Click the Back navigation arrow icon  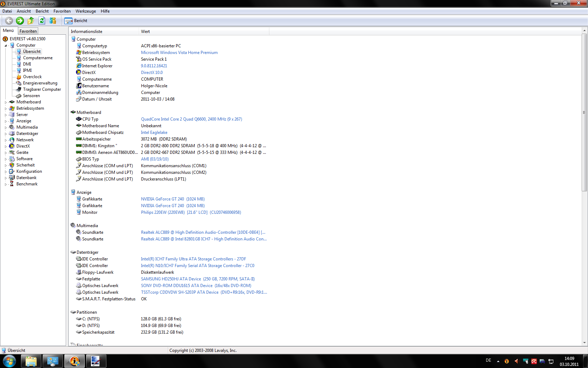click(x=9, y=21)
